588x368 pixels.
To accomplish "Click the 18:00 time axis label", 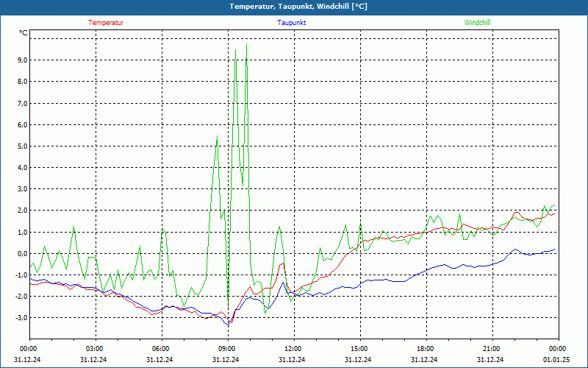I will pos(426,349).
